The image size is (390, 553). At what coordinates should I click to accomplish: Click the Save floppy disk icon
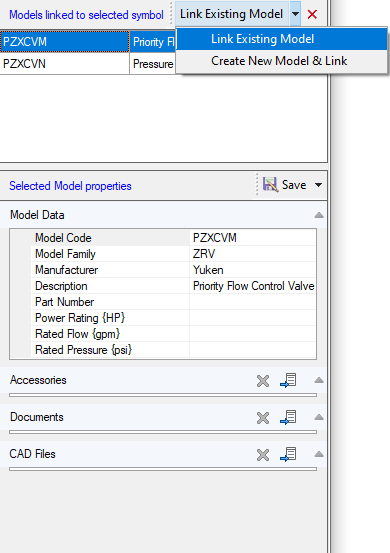[270, 184]
